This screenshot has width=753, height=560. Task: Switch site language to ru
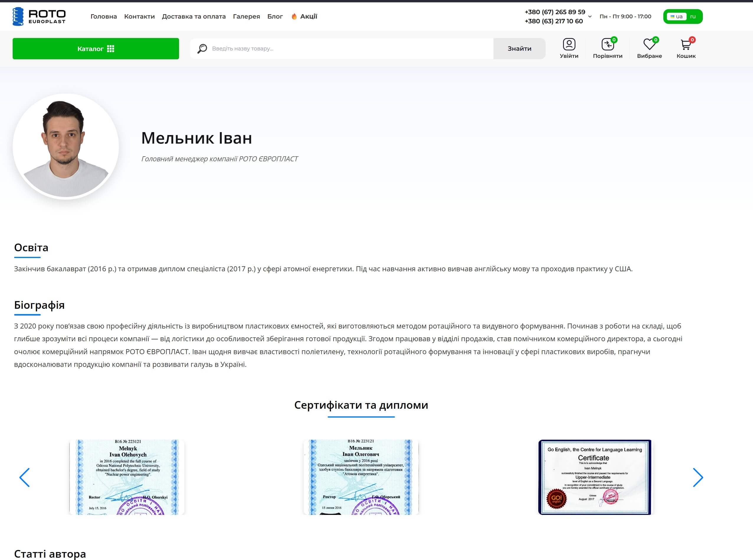693,16
